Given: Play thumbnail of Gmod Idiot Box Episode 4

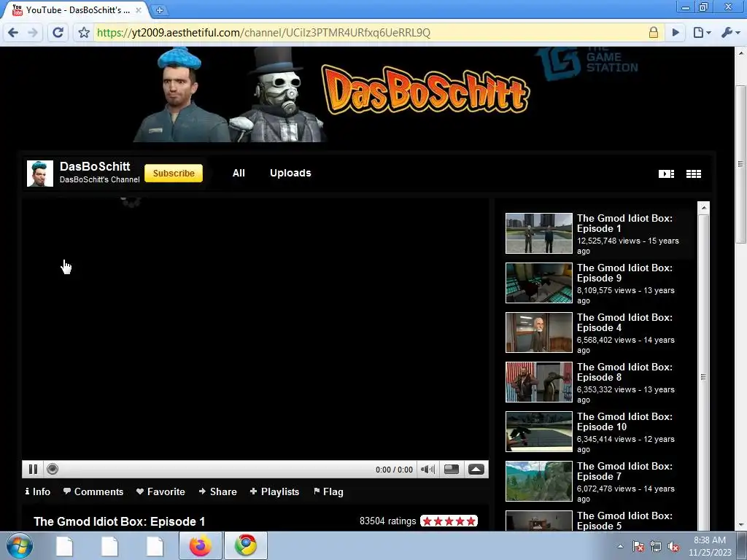Looking at the screenshot, I should click(539, 332).
